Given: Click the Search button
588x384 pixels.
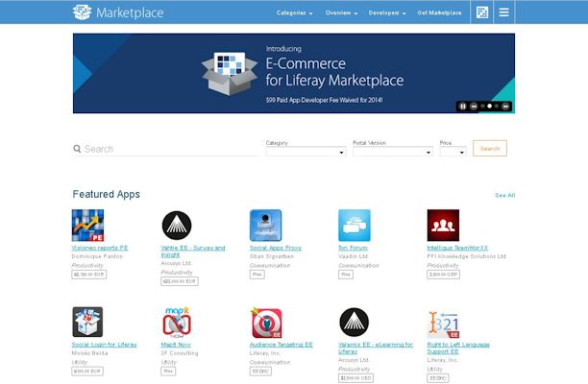Looking at the screenshot, I should tap(490, 149).
